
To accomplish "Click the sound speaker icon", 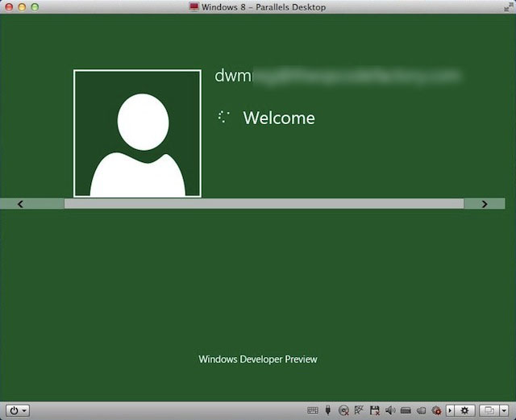I will point(390,410).
